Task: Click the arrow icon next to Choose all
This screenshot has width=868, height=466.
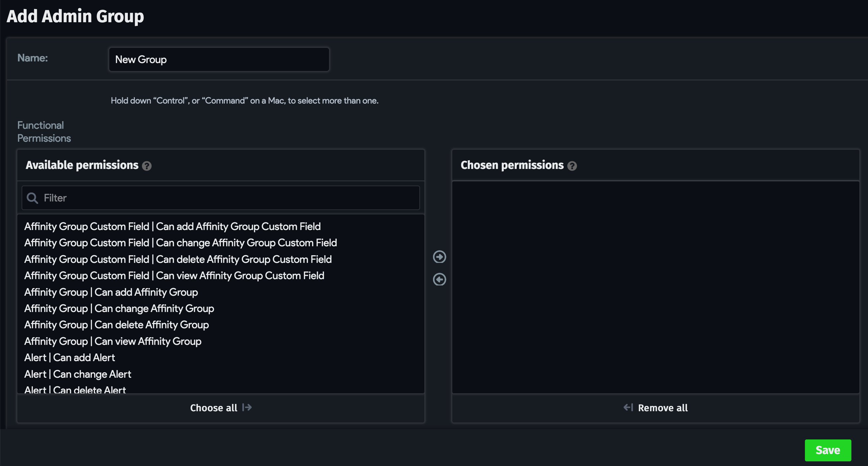Action: click(247, 407)
